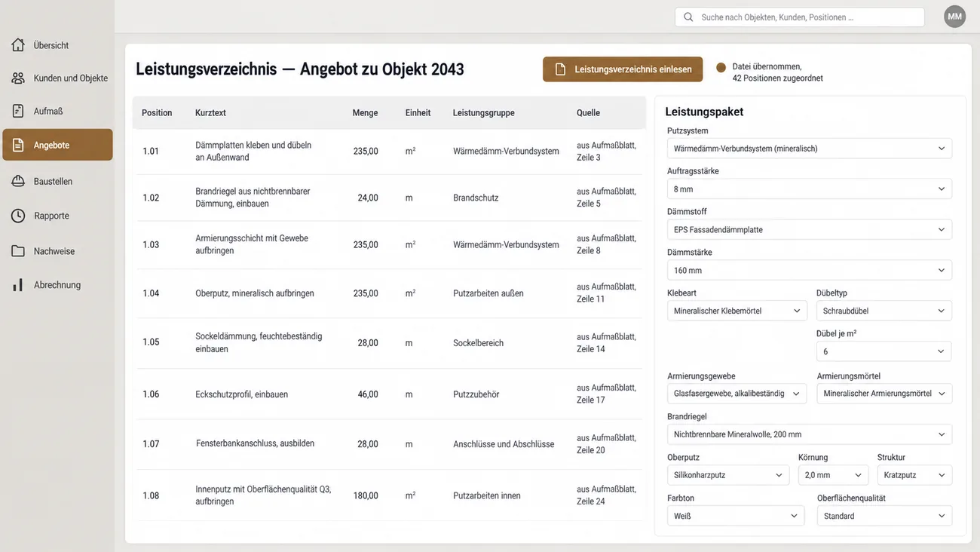Screen dimensions: 980x552
Task: Click the Abrechnung bar chart icon
Action: click(x=18, y=285)
